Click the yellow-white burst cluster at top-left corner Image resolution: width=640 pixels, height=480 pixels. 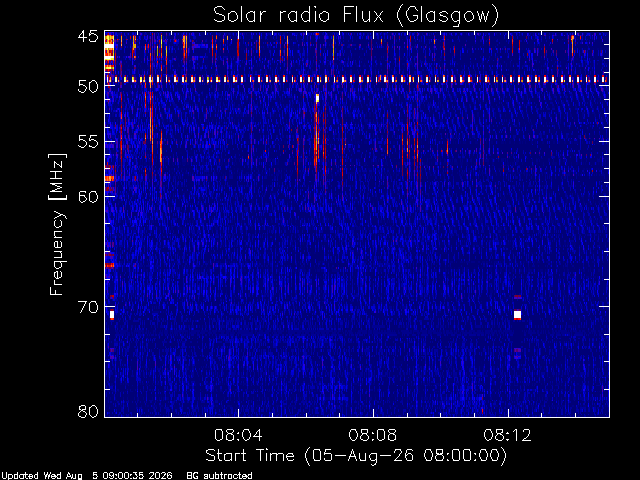[x=109, y=52]
